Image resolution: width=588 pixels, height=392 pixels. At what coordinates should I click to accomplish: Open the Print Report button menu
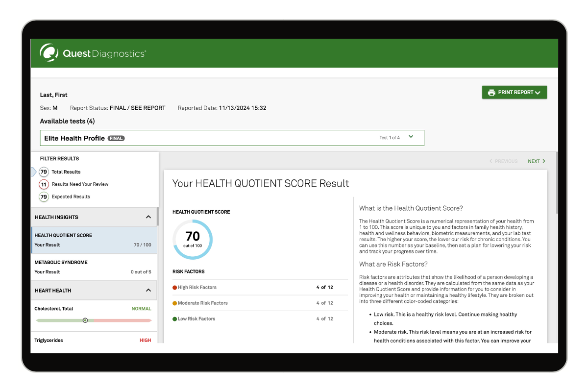514,93
